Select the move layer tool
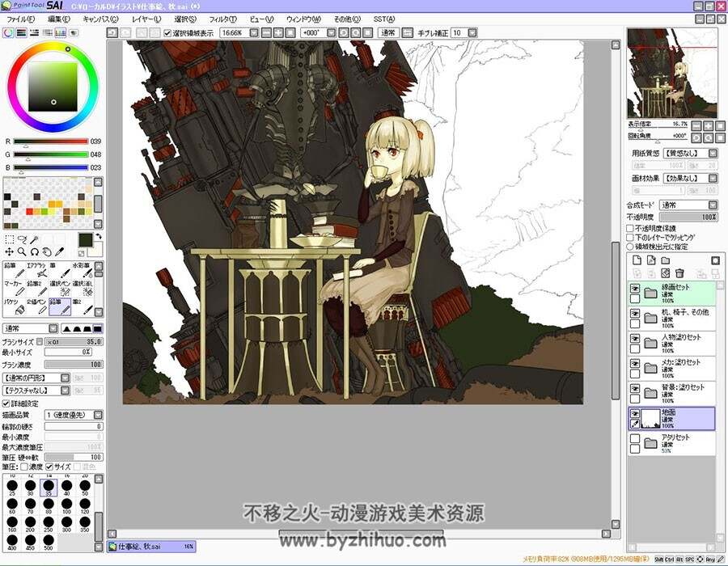 [x=9, y=252]
